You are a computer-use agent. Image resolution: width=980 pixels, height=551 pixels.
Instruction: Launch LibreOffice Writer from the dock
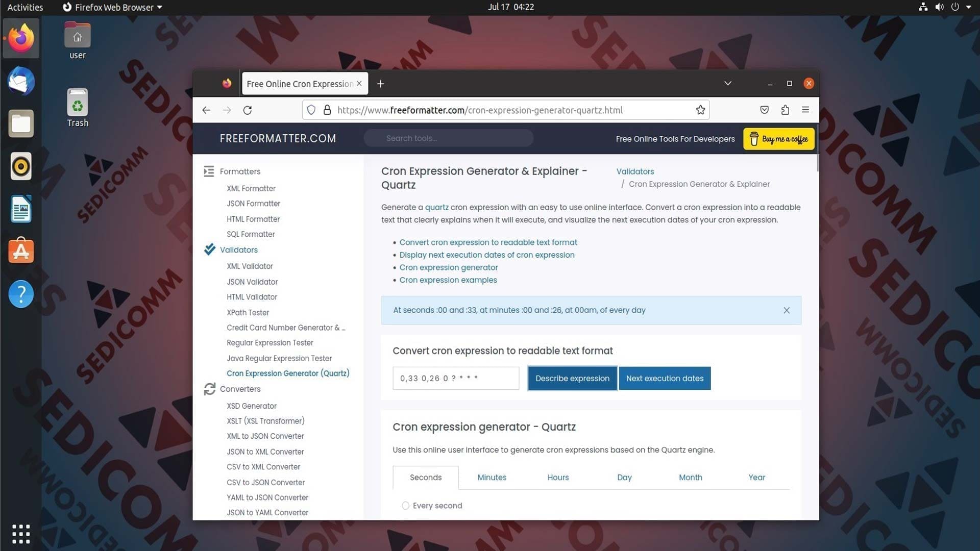pyautogui.click(x=21, y=209)
